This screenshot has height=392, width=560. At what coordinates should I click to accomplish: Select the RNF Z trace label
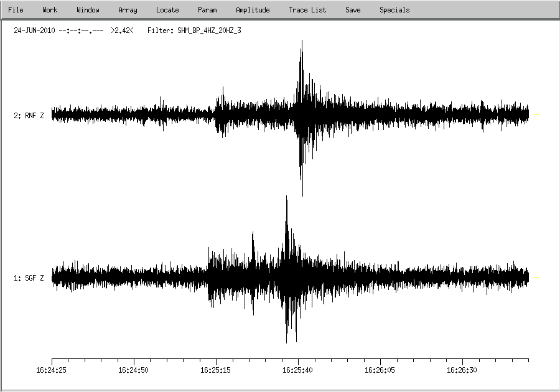pyautogui.click(x=29, y=116)
